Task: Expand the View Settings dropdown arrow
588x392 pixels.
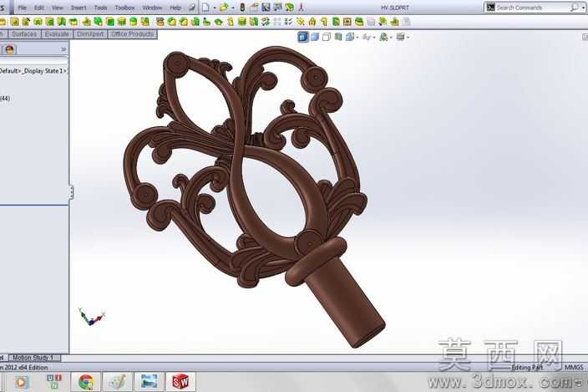Action: coord(408,38)
